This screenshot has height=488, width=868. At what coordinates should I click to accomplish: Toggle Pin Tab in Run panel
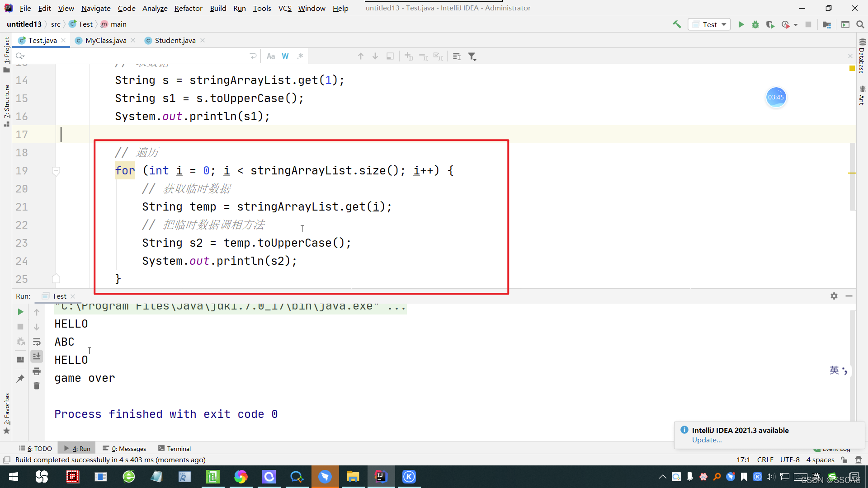click(x=20, y=379)
